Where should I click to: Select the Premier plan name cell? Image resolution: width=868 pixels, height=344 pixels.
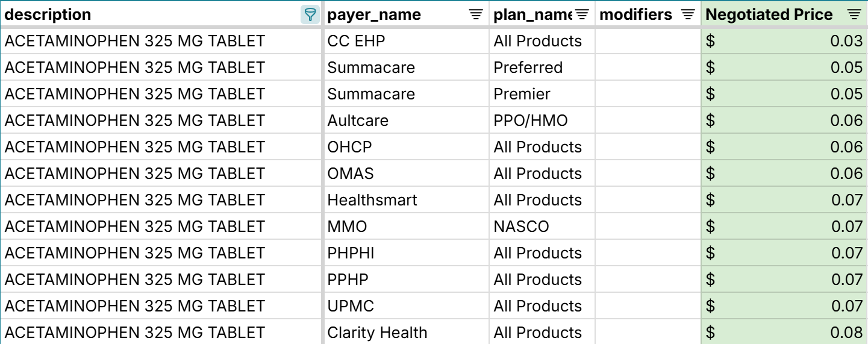[x=522, y=94]
